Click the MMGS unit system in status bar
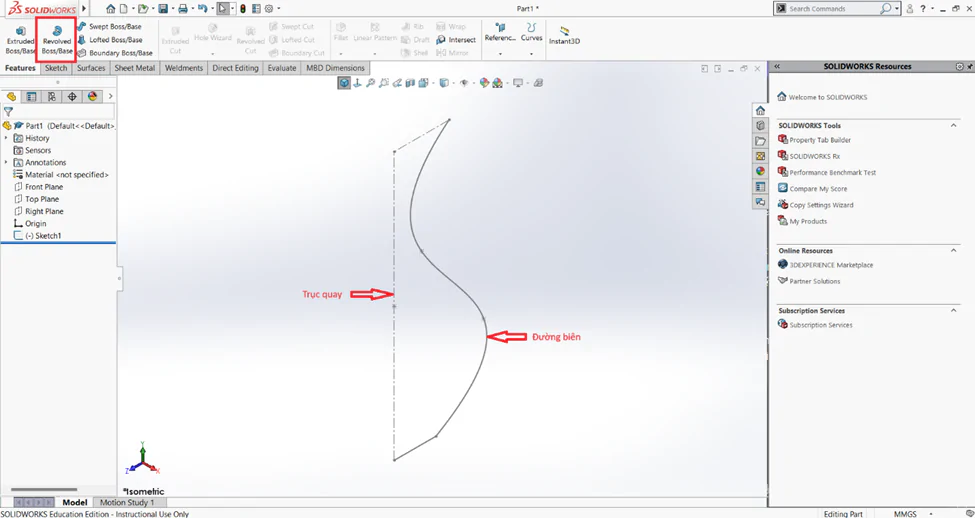This screenshot has width=975, height=518. 905,514
